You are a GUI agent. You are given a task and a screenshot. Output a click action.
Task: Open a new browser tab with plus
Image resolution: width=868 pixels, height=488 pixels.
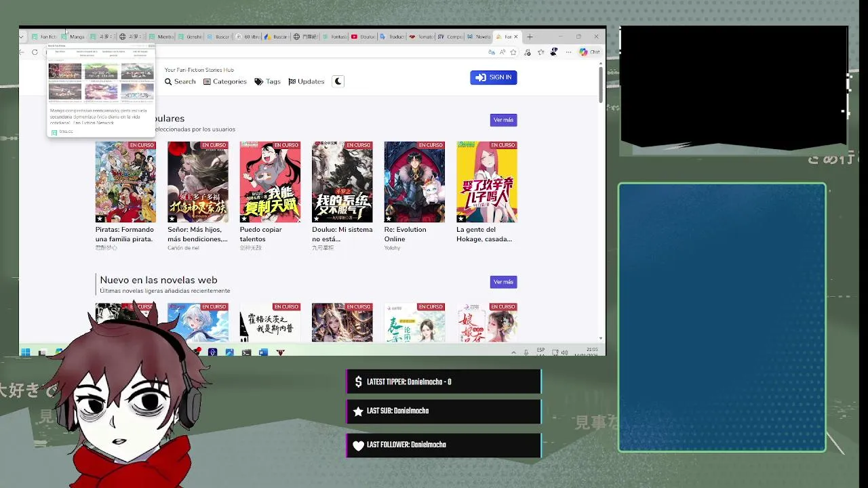click(x=530, y=37)
